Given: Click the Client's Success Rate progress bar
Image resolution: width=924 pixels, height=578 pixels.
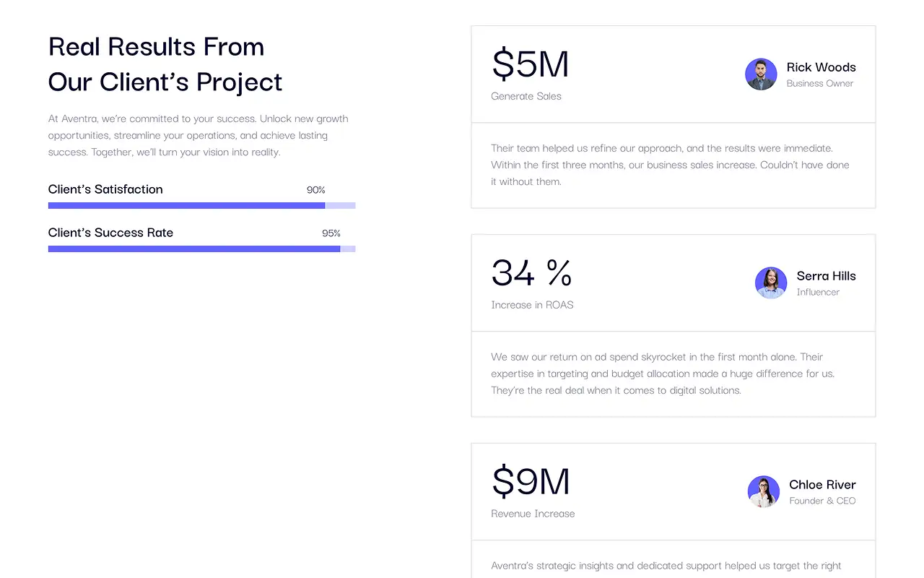Looking at the screenshot, I should (201, 249).
